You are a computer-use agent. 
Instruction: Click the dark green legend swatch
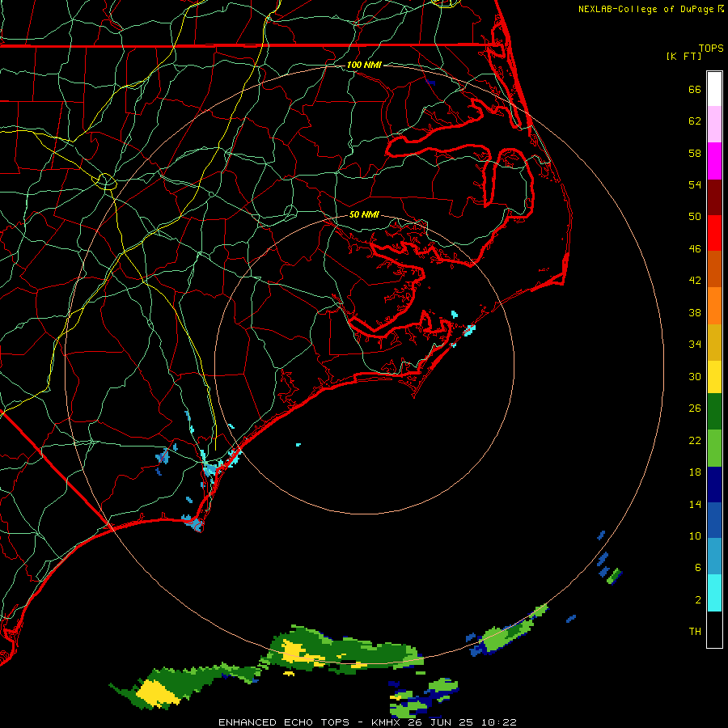(714, 412)
